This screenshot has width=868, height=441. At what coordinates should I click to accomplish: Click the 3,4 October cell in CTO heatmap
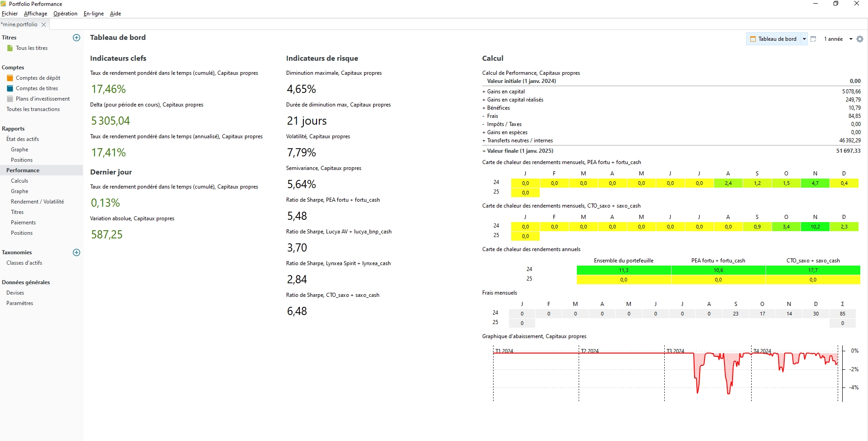(x=786, y=227)
